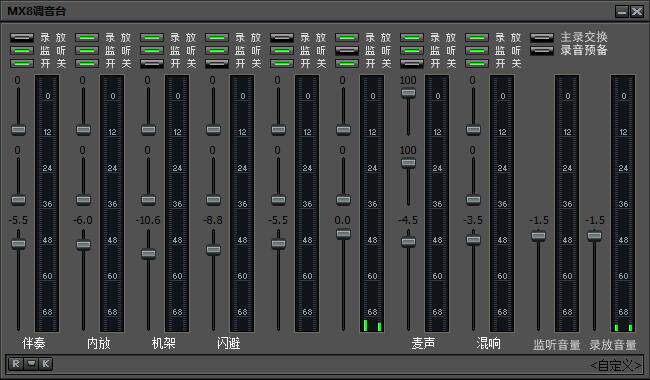Click 闪避 topmost small slider handle
650x380 pixels.
213,130
